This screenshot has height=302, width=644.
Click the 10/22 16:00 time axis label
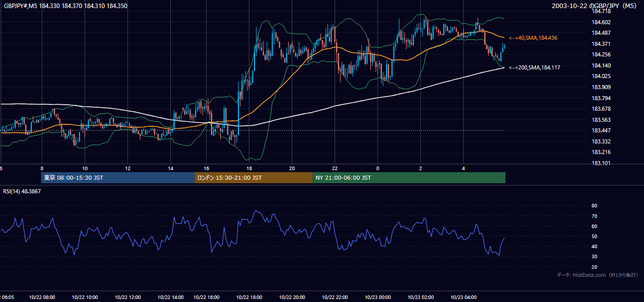(206, 297)
